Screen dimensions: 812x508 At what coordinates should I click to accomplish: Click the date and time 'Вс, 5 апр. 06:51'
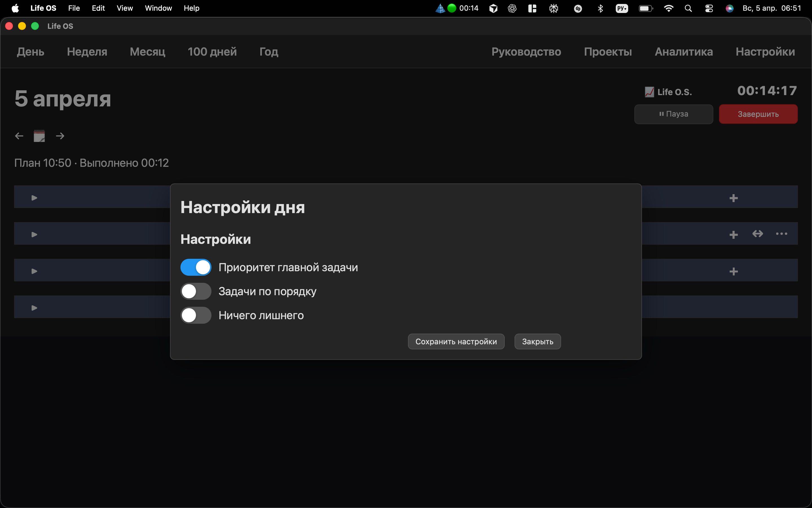(x=772, y=8)
